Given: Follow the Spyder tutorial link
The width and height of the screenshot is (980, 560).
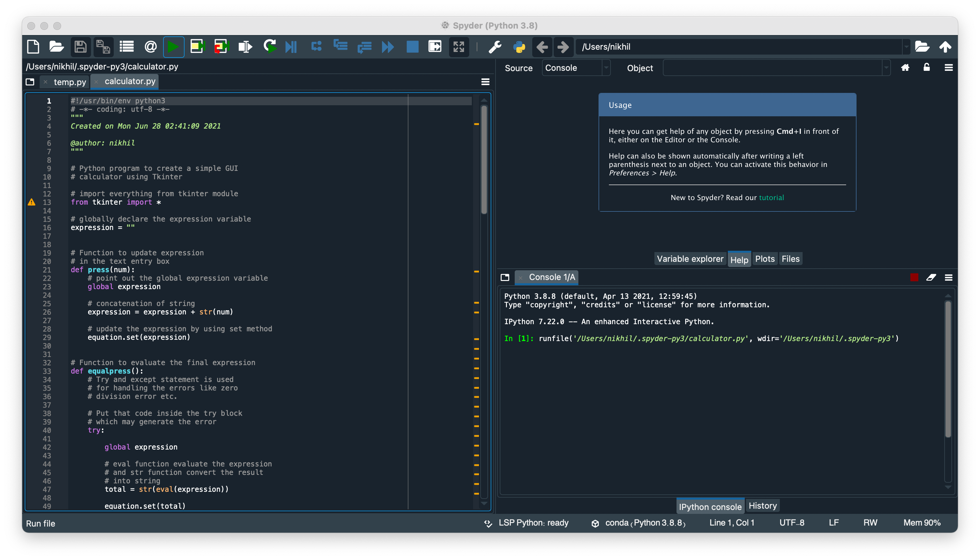Looking at the screenshot, I should [771, 198].
